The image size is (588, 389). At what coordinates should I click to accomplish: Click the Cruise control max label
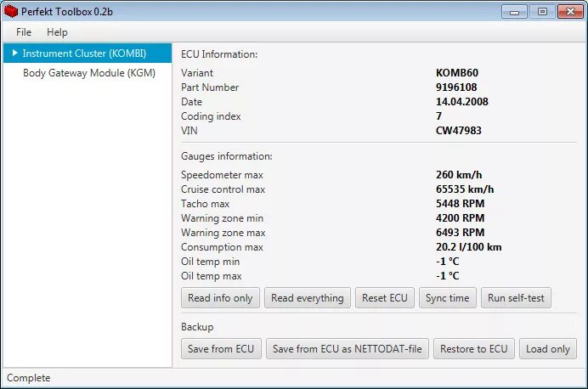[x=223, y=189]
